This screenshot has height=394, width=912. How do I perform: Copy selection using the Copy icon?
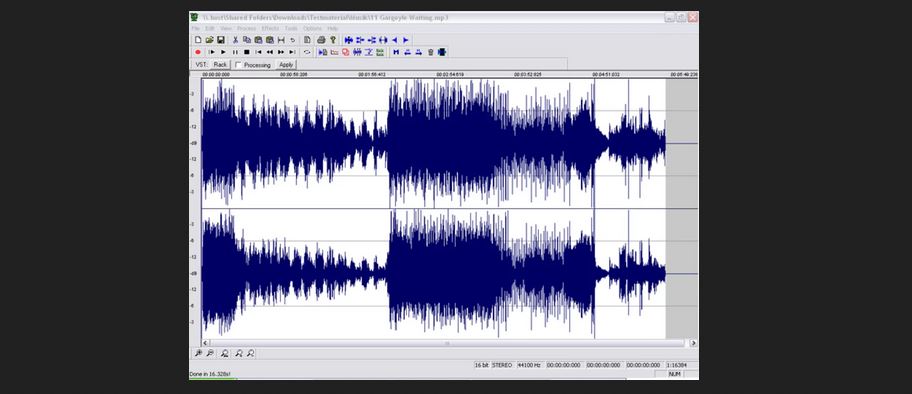[247, 40]
